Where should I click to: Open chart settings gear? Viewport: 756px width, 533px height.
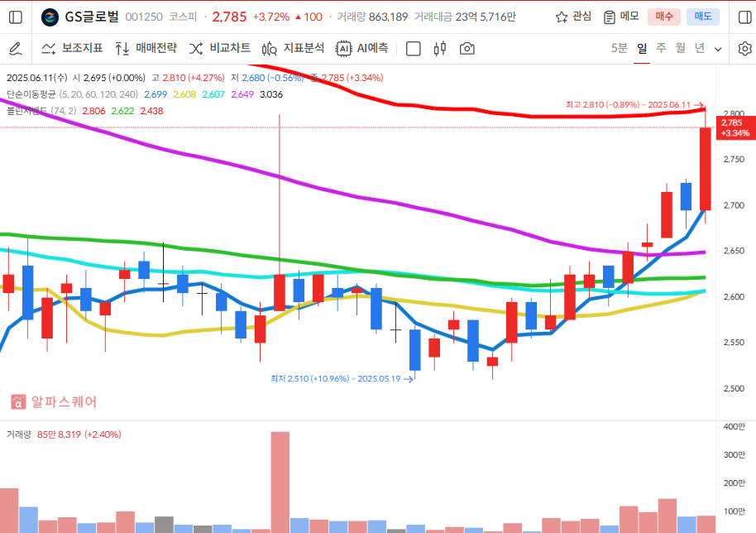pyautogui.click(x=744, y=48)
